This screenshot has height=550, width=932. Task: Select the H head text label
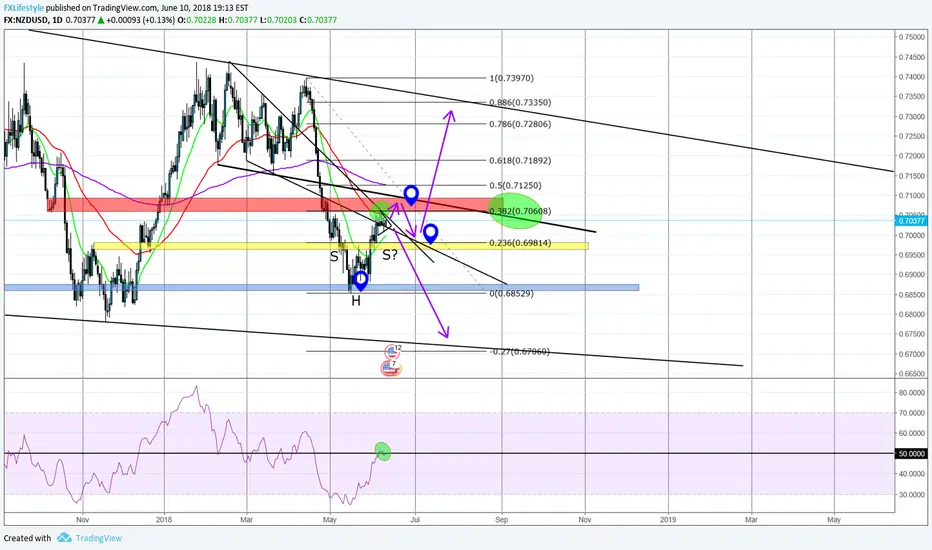point(355,301)
